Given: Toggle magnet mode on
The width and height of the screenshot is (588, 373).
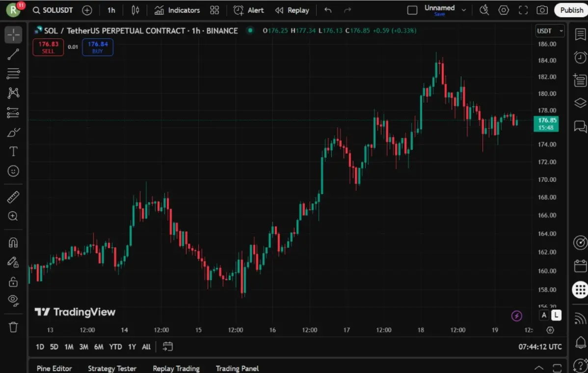Looking at the screenshot, I should coord(13,243).
